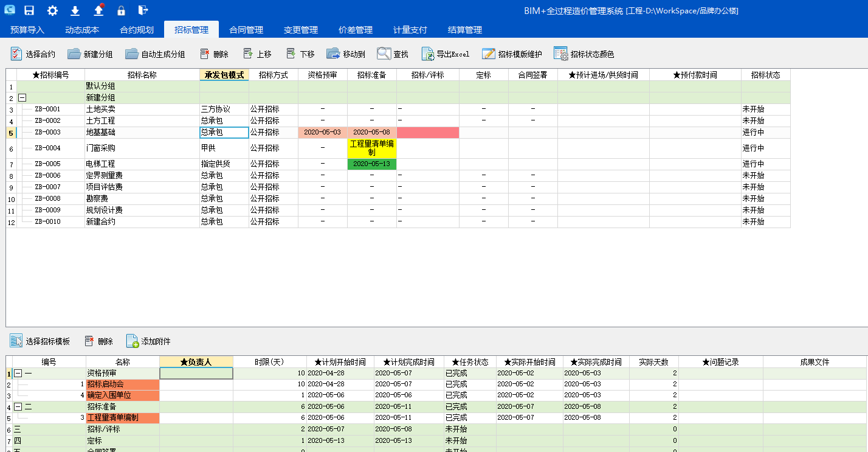Switch to 合约规划 tab
This screenshot has height=452, width=868.
[137, 30]
